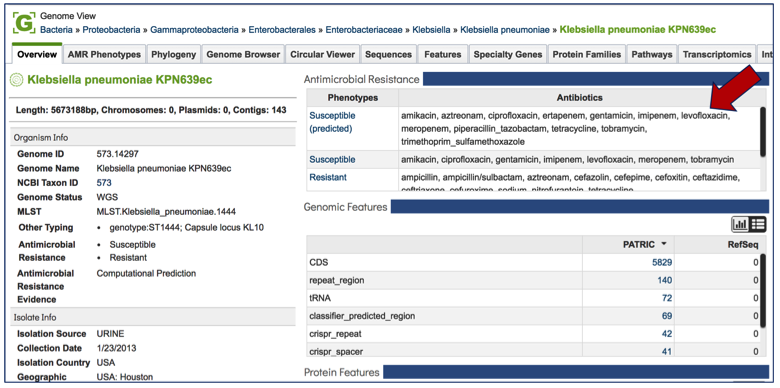Click the spiral genome icon beside Klebsiella pneumoniae KPN639ec
This screenshot has width=780, height=388.
[17, 80]
